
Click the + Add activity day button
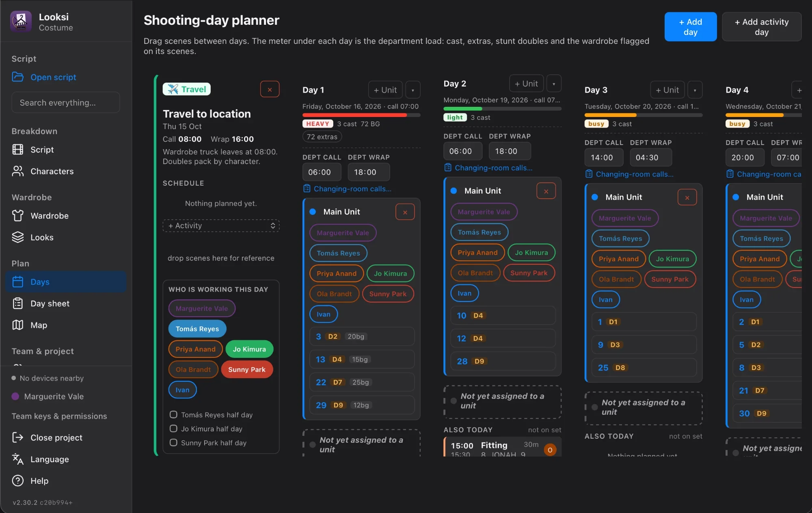coord(761,27)
